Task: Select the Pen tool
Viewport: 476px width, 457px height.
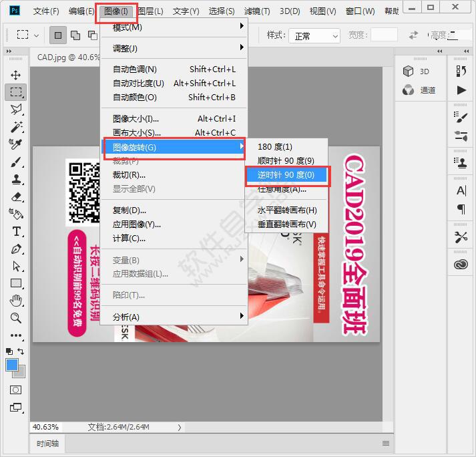Action: 16,249
